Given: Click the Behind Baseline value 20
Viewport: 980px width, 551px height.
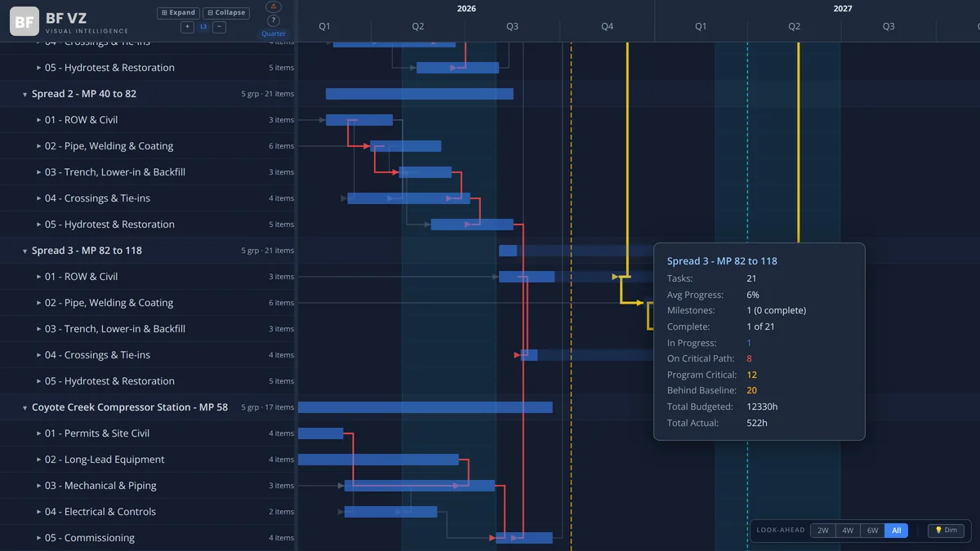Looking at the screenshot, I should click(x=752, y=391).
